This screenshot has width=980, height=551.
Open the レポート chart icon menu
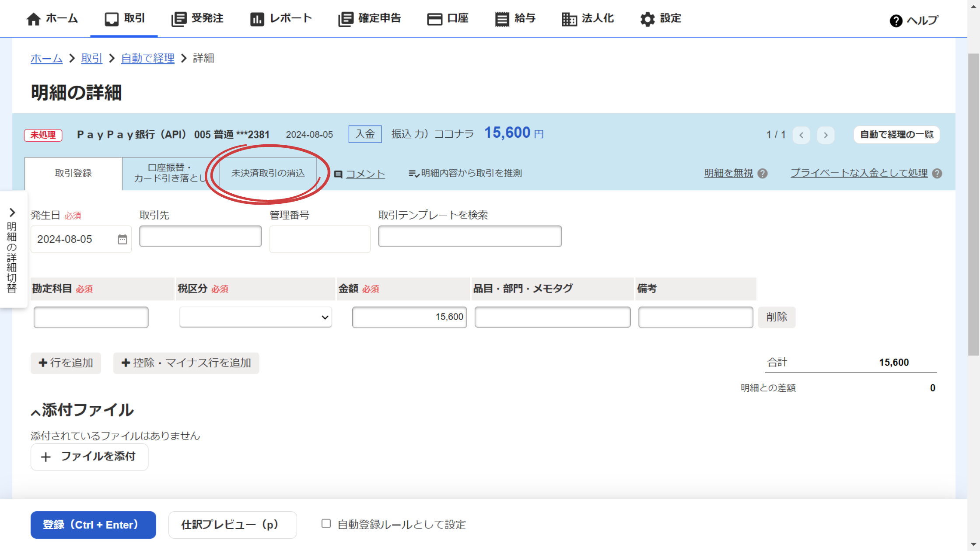point(257,19)
